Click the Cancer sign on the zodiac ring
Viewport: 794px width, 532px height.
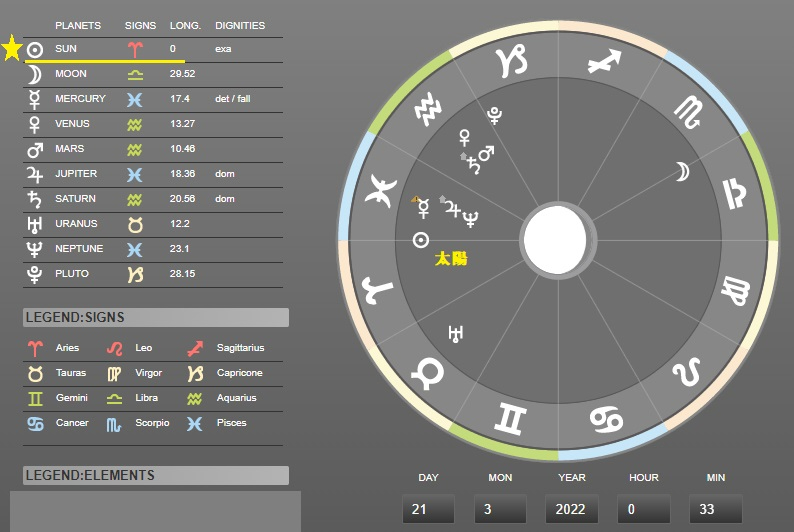(606, 419)
